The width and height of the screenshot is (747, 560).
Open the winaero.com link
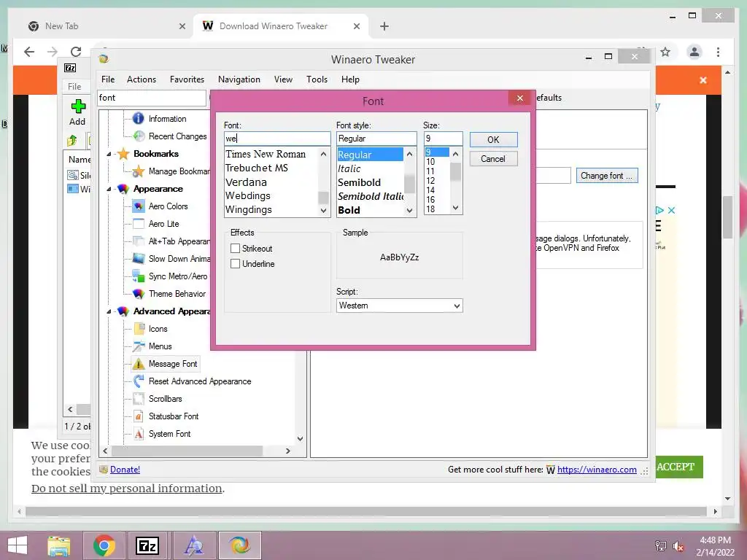pos(597,470)
